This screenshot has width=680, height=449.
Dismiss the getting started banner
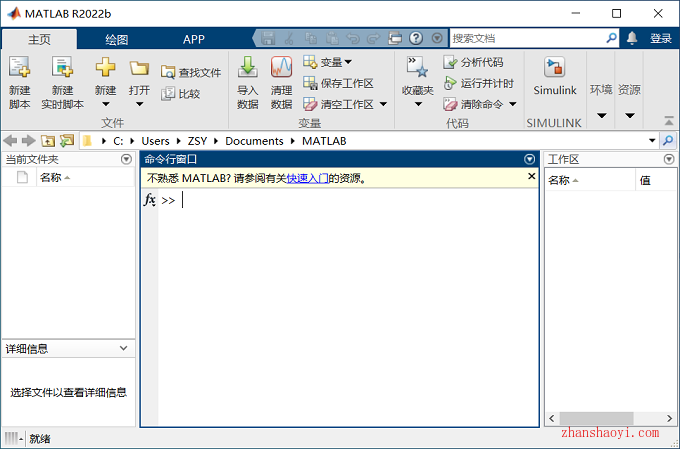tap(531, 176)
